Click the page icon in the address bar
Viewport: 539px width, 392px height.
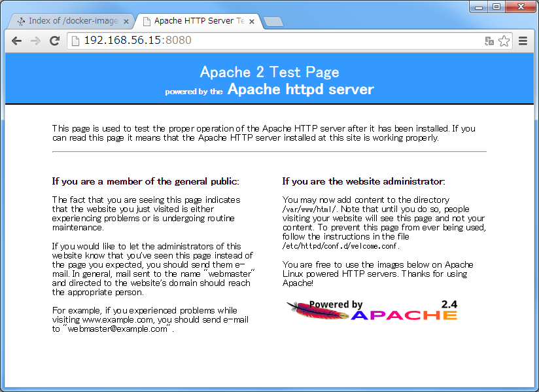(75, 41)
